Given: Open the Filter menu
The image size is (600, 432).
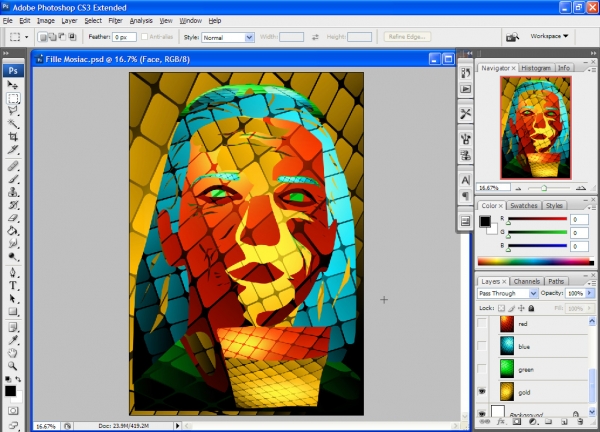Looking at the screenshot, I should [x=115, y=21].
